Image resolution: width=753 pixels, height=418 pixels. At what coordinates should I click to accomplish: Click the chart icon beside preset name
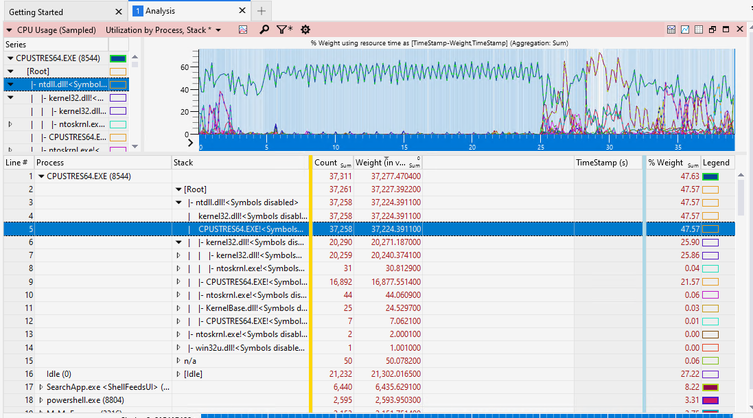coord(243,30)
